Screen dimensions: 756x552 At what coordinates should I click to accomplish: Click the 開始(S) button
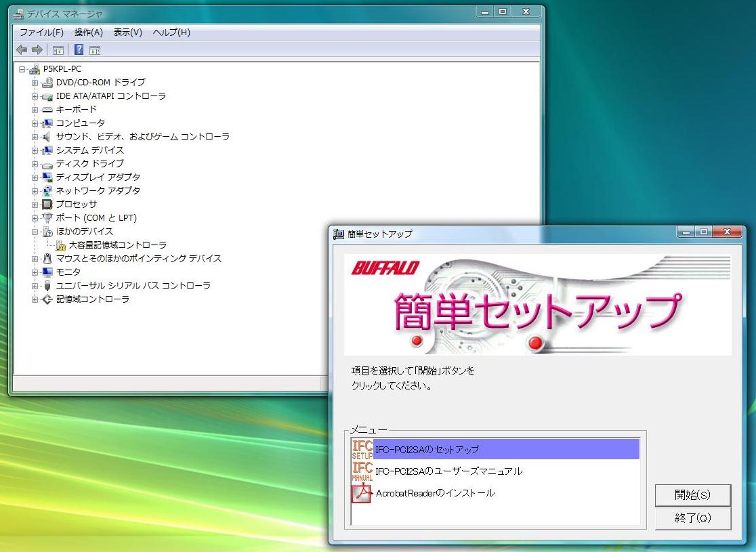(693, 495)
